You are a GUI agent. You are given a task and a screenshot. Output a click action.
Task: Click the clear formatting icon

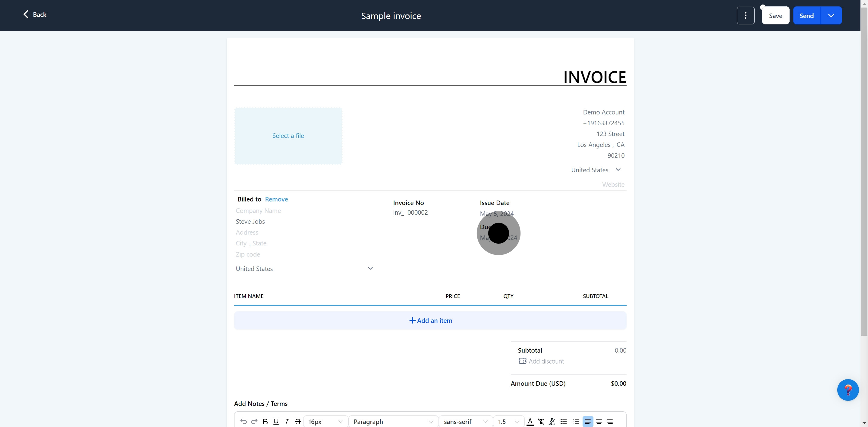click(x=541, y=421)
